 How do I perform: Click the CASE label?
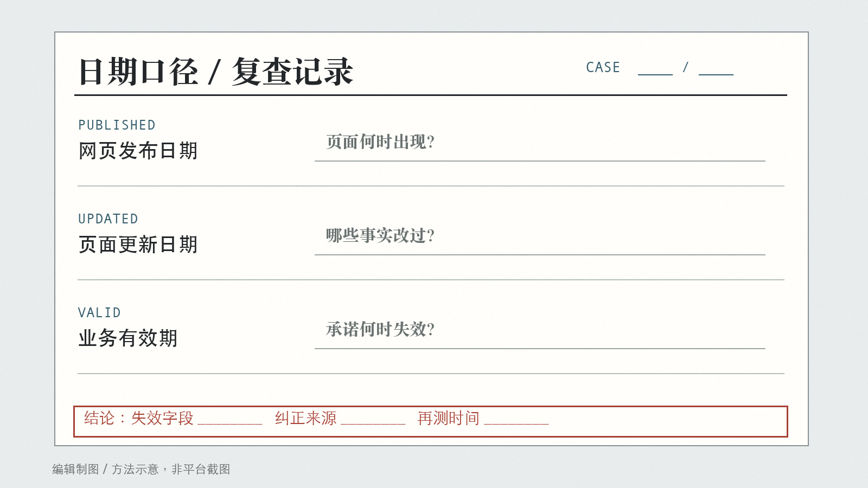pos(603,67)
